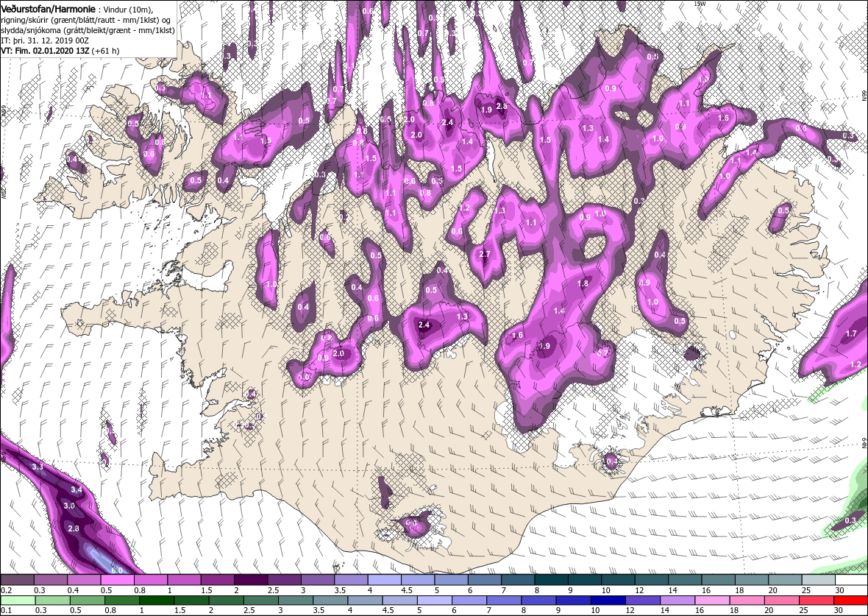Click the '2.7' precipitation value on the map
This screenshot has width=868, height=616.
pyautogui.click(x=485, y=254)
